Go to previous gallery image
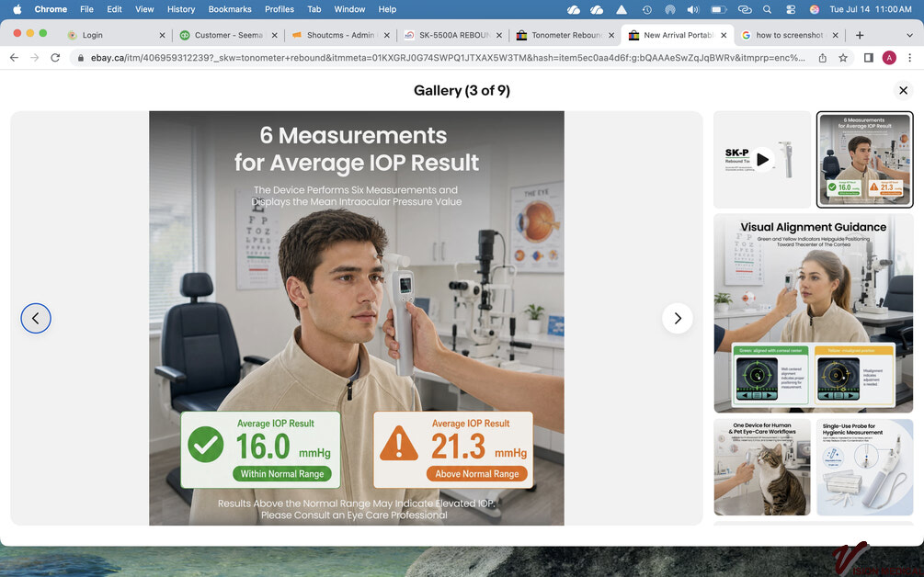924x577 pixels. tap(36, 319)
